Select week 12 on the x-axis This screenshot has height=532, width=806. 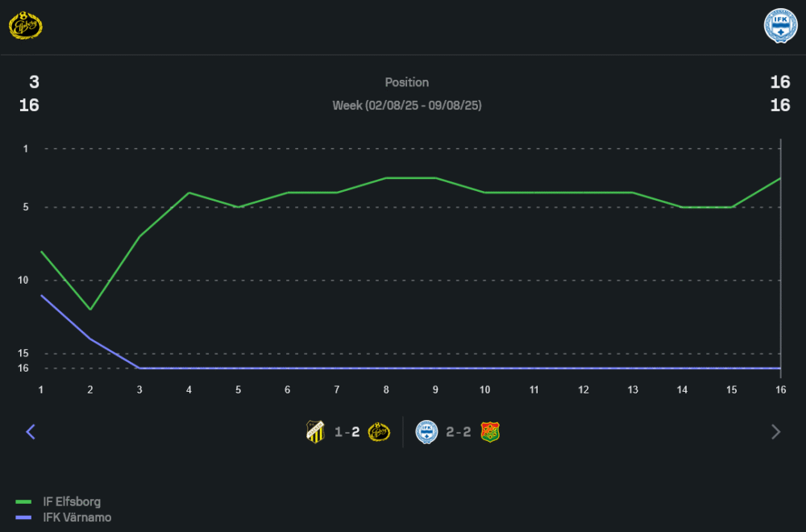point(583,389)
